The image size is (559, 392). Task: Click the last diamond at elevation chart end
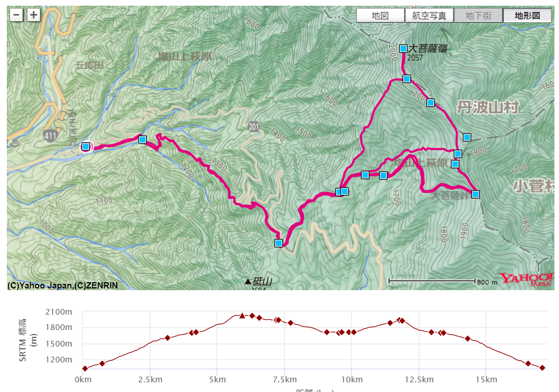pos(542,368)
